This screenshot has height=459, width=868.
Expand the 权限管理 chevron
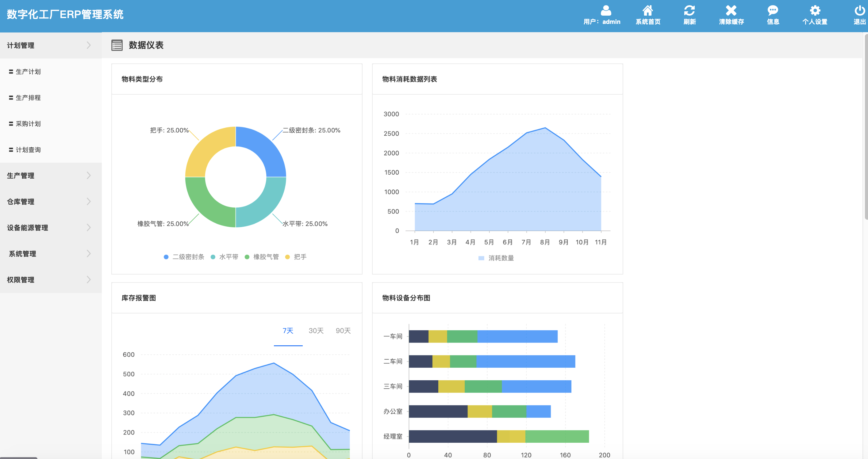(x=89, y=279)
